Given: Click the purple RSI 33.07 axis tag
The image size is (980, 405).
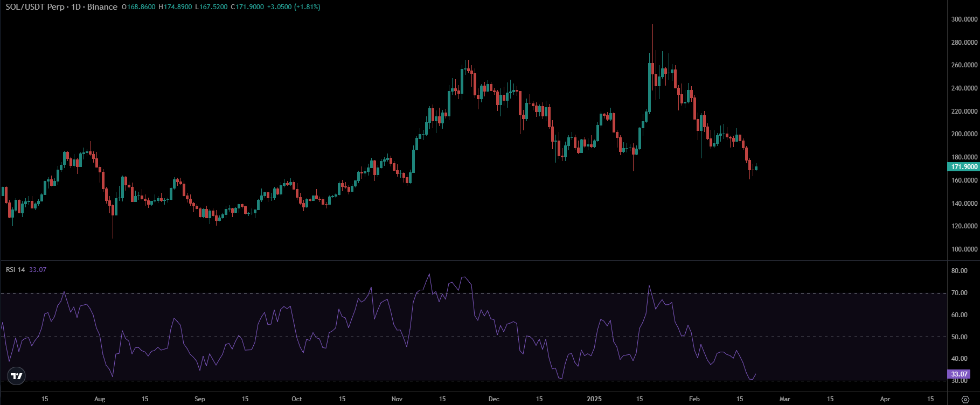Looking at the screenshot, I should 959,374.
